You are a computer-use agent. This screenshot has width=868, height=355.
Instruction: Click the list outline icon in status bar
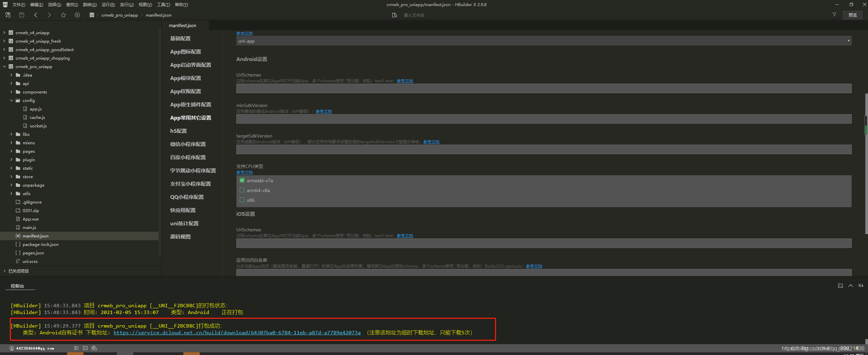(77, 348)
